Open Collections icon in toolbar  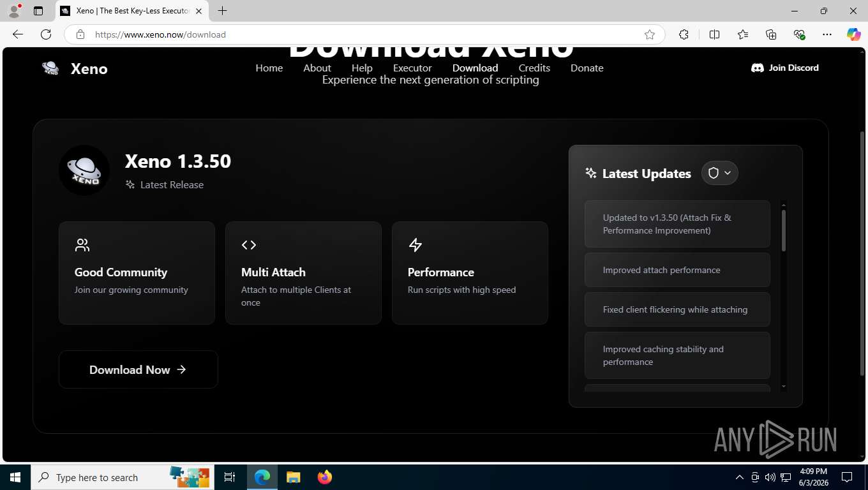771,34
